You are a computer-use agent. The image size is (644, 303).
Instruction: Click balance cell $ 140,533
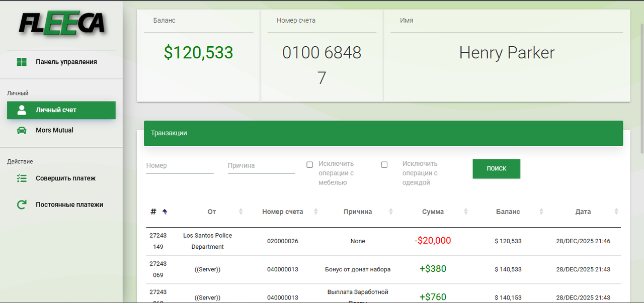tap(508, 269)
